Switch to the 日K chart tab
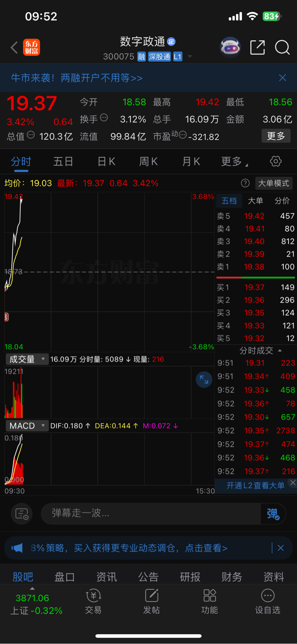Image resolution: width=297 pixels, height=644 pixels. click(x=106, y=161)
